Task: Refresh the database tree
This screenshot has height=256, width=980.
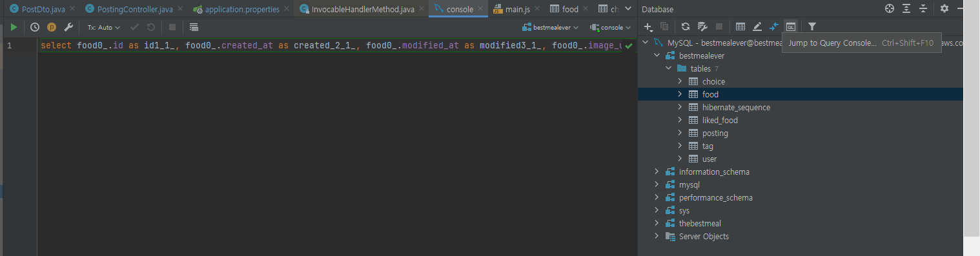Action: coord(686,26)
